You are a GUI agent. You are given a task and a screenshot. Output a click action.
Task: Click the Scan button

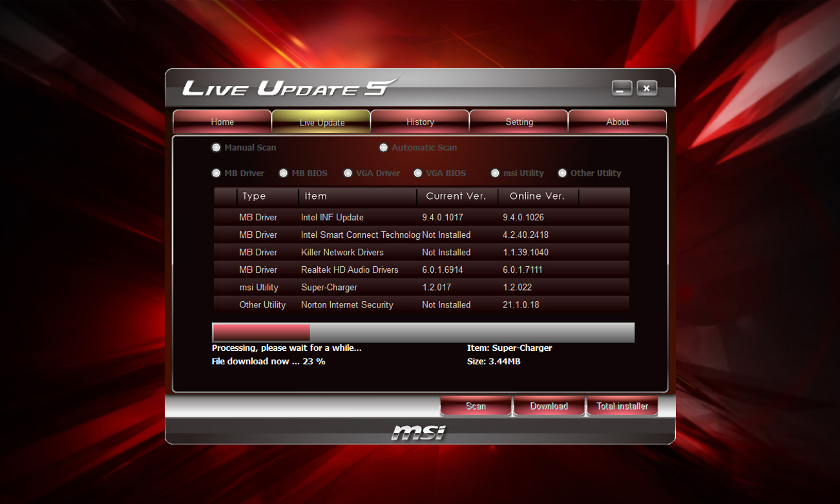pos(476,406)
